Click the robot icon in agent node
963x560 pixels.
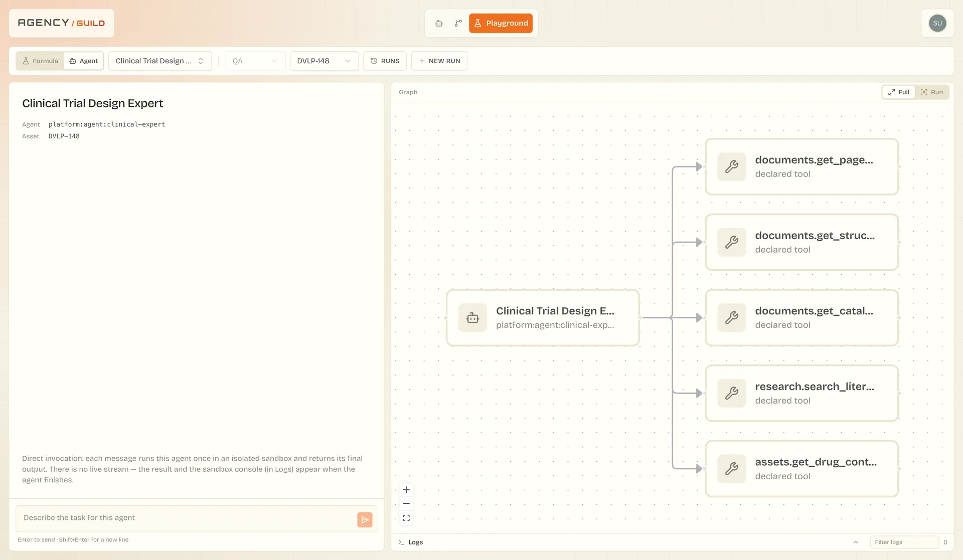click(x=472, y=318)
